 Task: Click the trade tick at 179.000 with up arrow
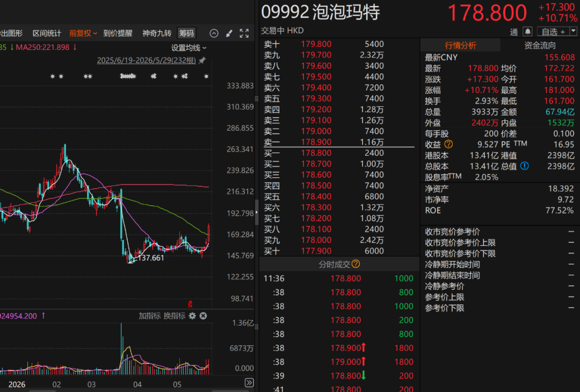click(339, 362)
